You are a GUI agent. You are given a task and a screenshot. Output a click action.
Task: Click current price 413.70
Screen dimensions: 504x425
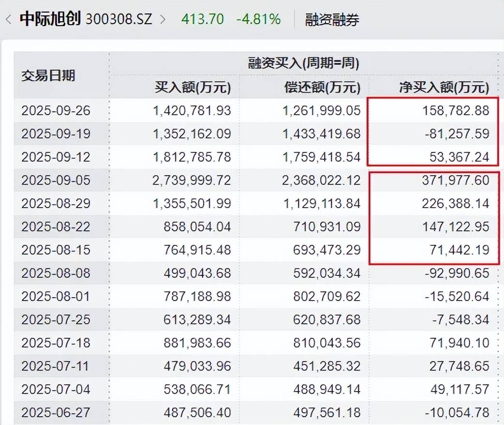[202, 19]
